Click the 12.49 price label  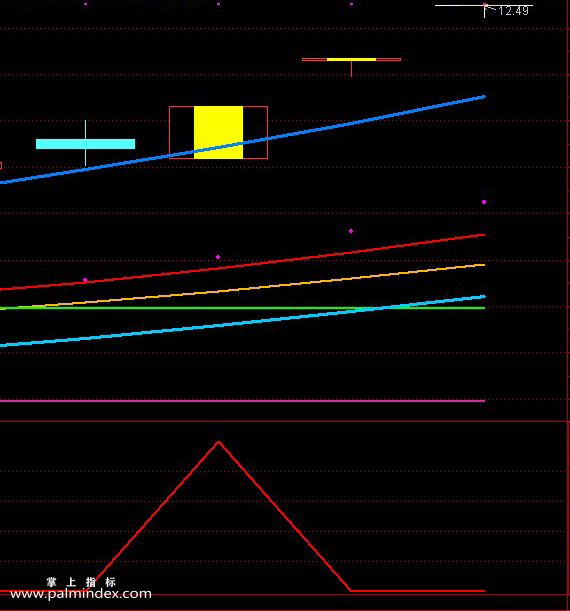click(514, 11)
